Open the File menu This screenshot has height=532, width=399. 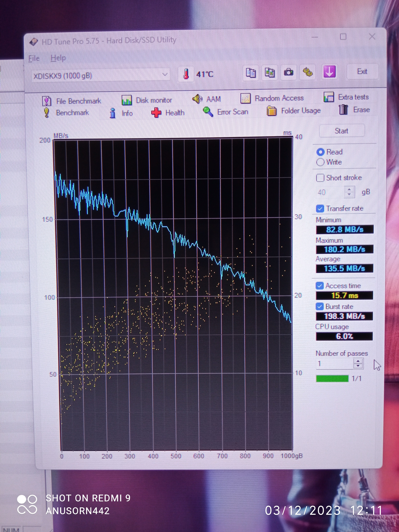click(34, 58)
